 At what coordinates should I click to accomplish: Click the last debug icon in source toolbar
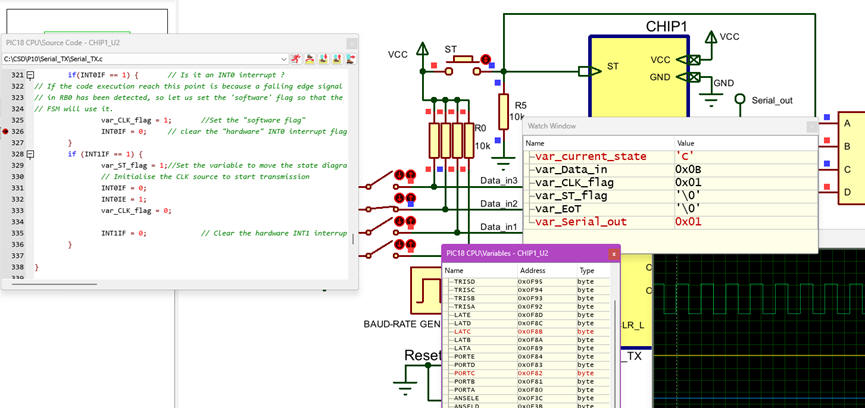click(x=352, y=60)
